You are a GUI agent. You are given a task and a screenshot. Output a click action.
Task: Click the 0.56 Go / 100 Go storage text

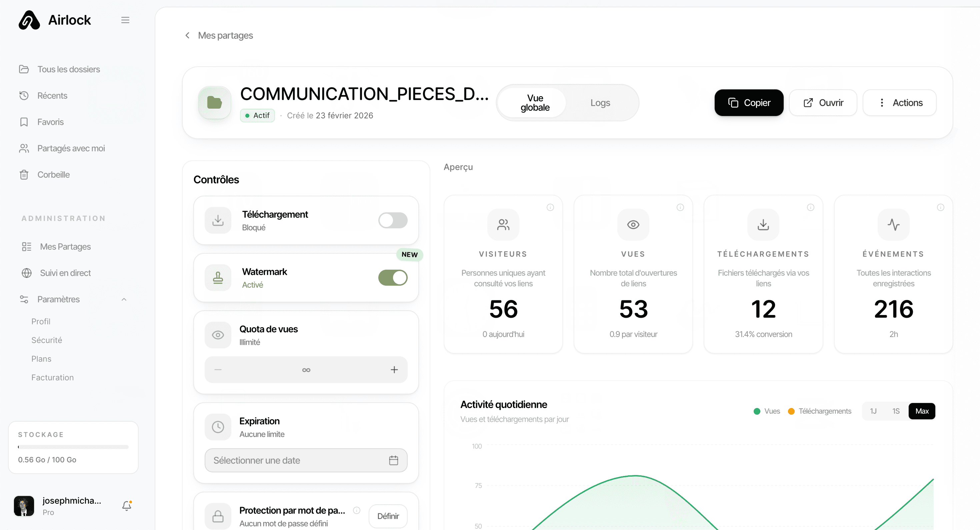(47, 460)
